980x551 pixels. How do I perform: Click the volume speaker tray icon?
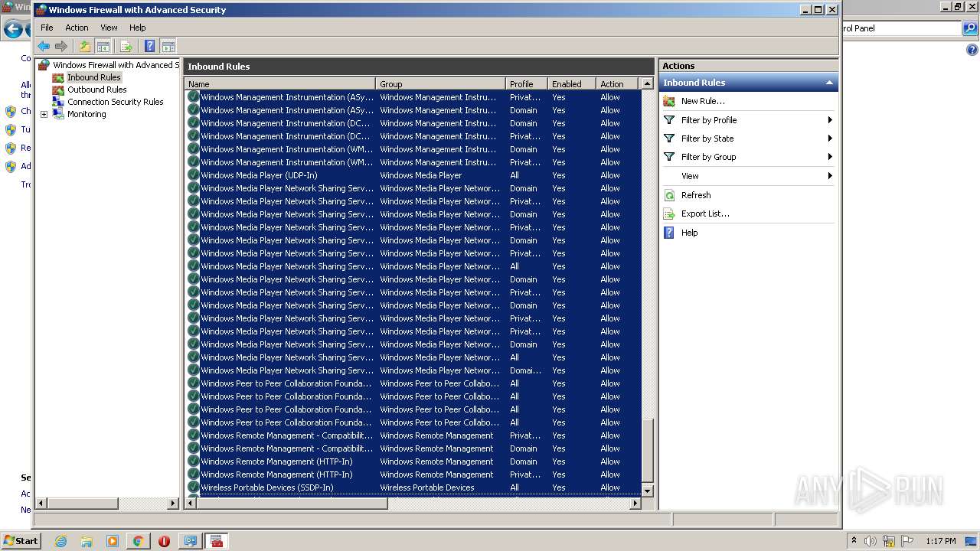click(871, 541)
